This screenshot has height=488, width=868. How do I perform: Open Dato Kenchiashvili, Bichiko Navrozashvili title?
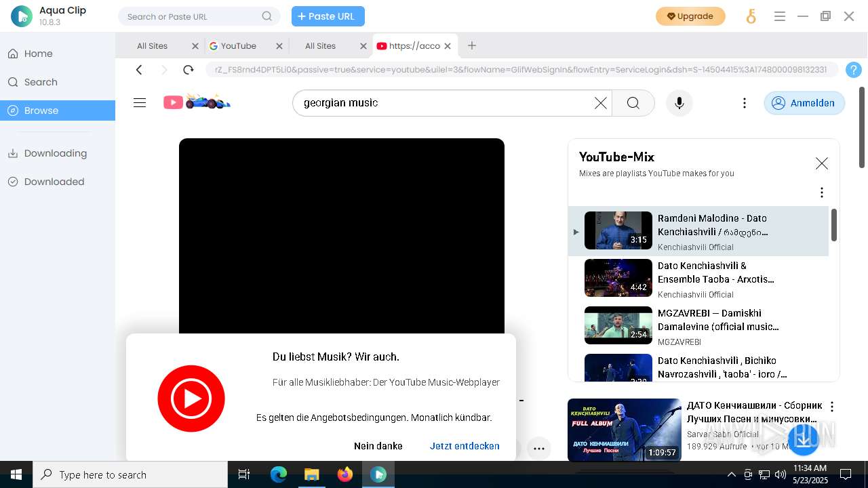(x=723, y=367)
